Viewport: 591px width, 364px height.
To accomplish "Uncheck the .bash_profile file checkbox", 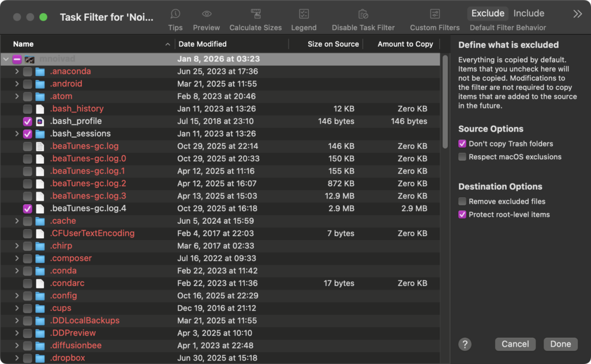I will (28, 122).
